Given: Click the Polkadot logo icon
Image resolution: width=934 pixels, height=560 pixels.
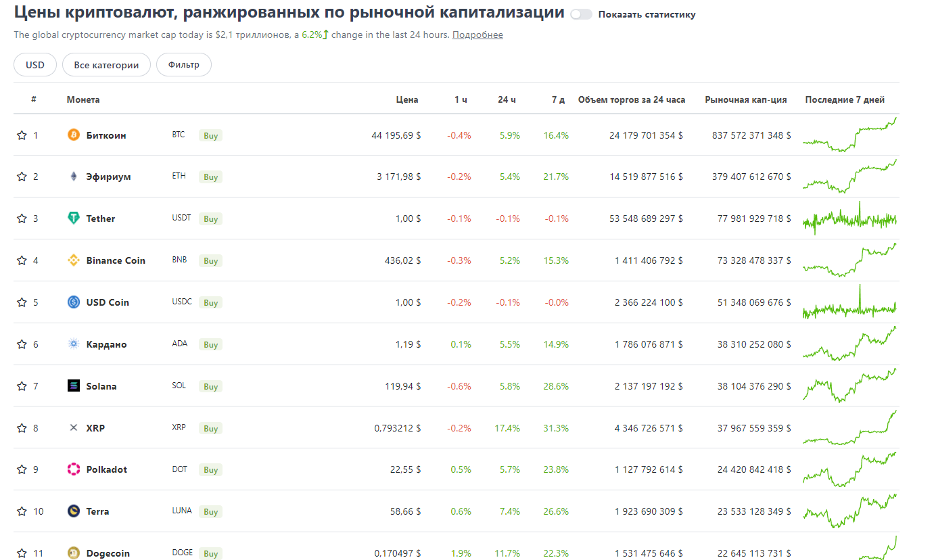Looking at the screenshot, I should (x=74, y=469).
